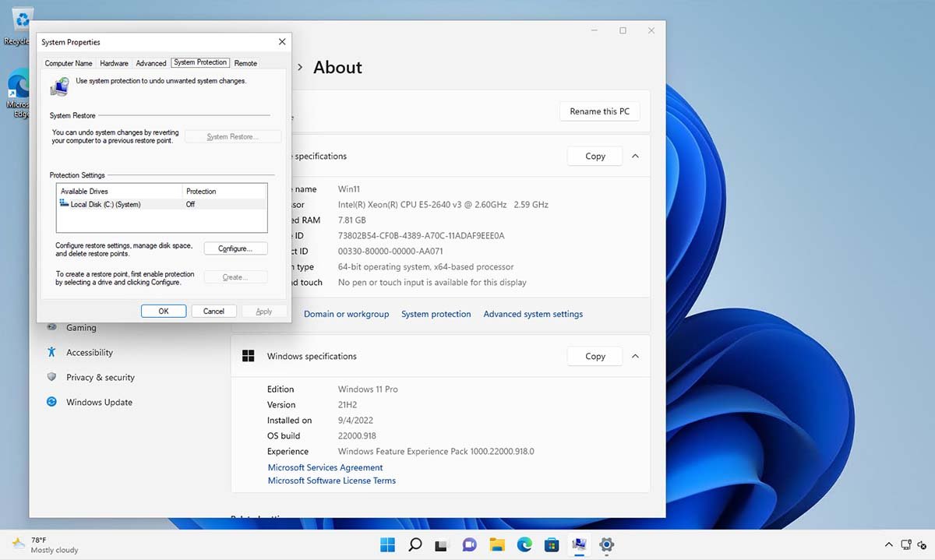Collapse the Device specifications section
Image resolution: width=935 pixels, height=560 pixels.
tap(635, 156)
